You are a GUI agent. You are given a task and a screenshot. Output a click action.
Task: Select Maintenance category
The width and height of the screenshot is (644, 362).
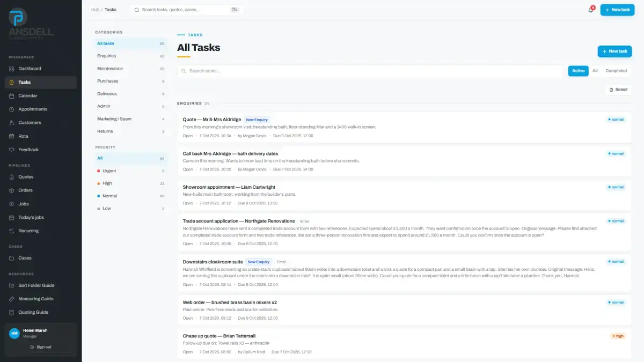pos(131,69)
